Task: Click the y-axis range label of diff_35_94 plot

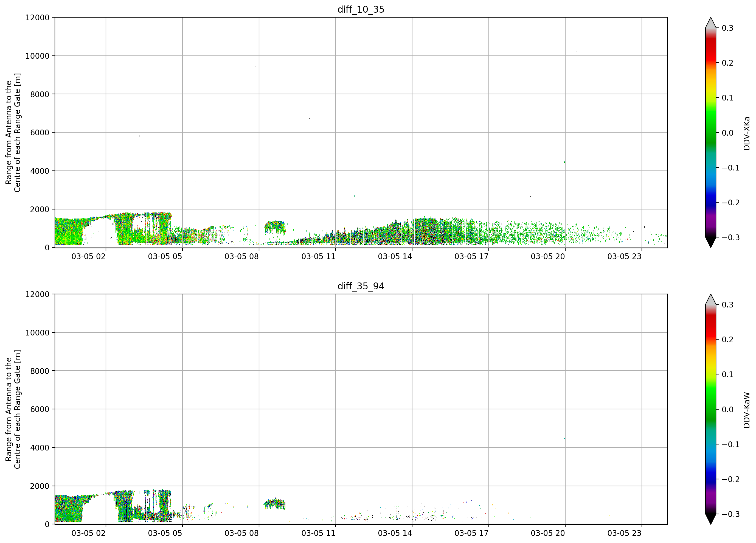Action: coord(13,409)
